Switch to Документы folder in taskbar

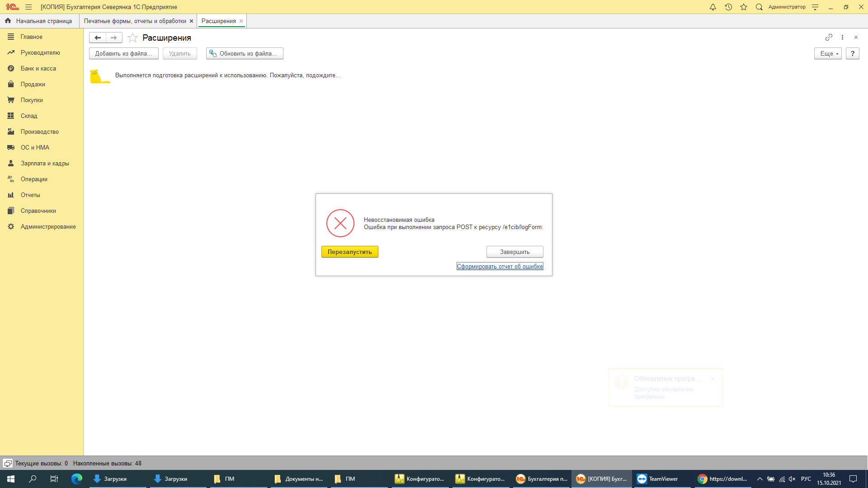click(299, 479)
